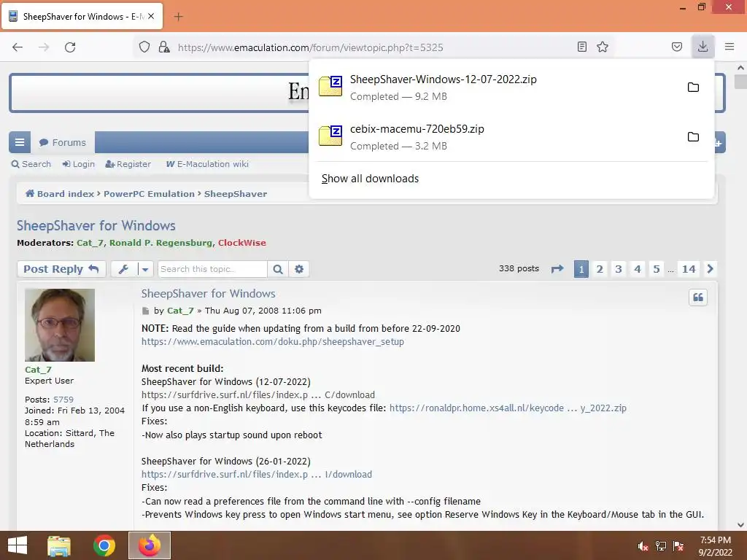
Task: Click Show all downloads
Action: click(x=370, y=179)
